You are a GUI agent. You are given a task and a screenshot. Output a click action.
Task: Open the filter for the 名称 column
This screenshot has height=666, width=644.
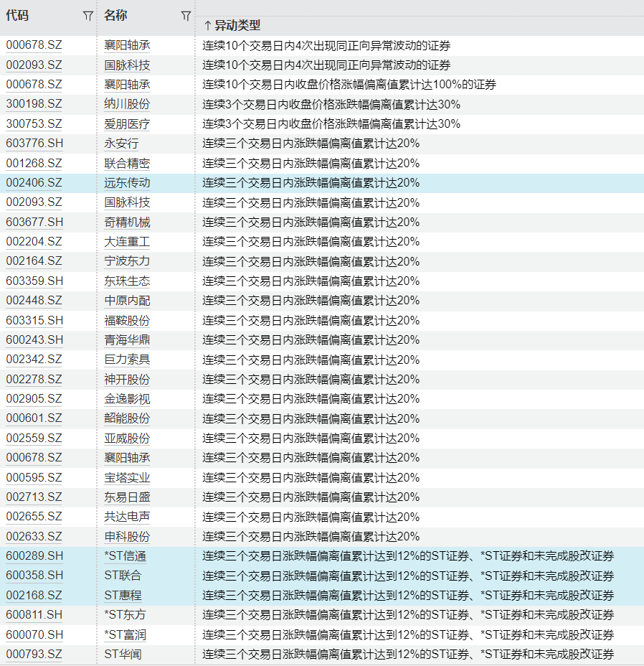186,16
